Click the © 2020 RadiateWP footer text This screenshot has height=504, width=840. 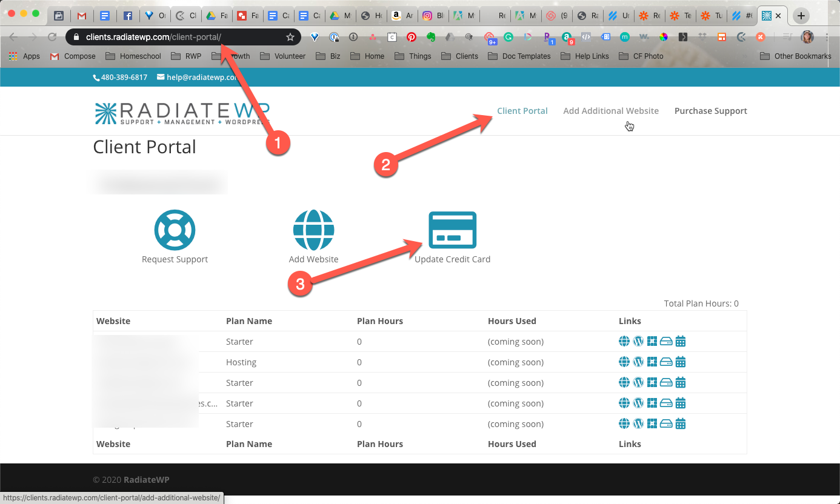tap(131, 480)
